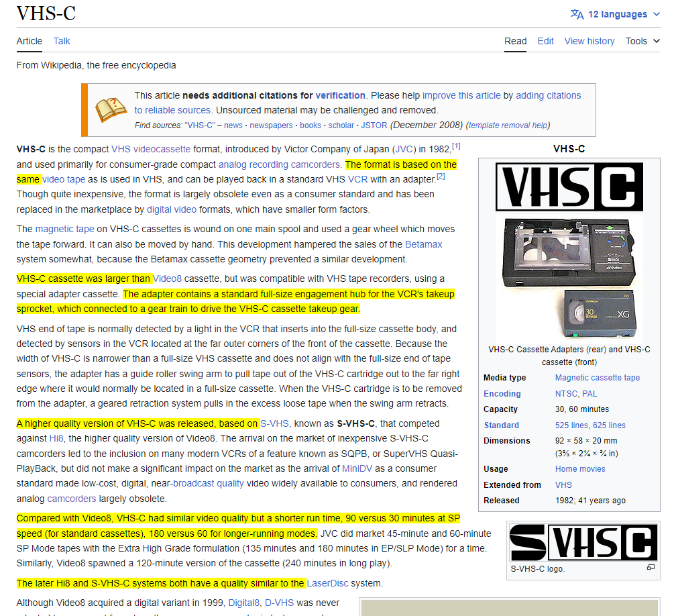
Task: Open the 525 lines link
Action: coord(571,425)
